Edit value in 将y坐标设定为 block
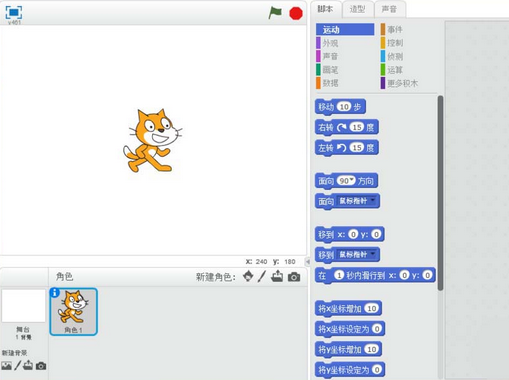Viewport: 509px width, 380px height. pyautogui.click(x=377, y=369)
